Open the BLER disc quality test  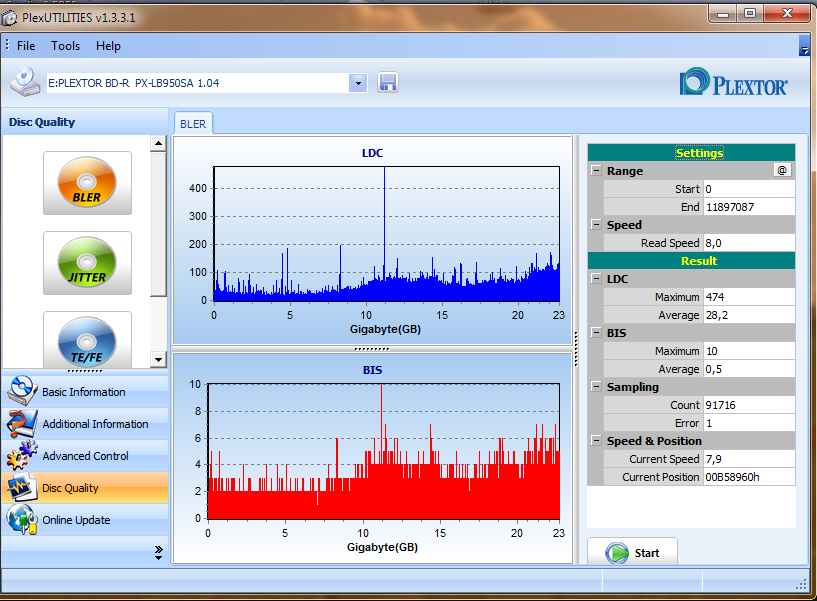(87, 182)
